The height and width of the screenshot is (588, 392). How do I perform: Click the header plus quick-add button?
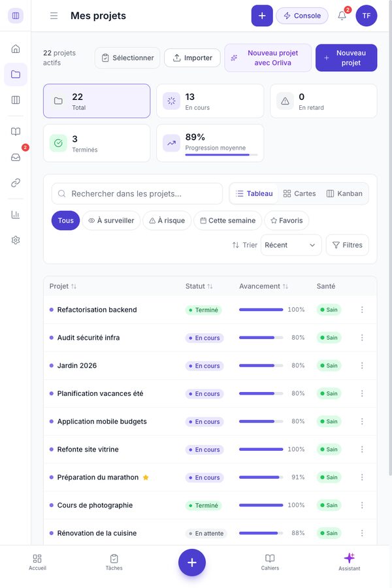[x=262, y=16]
